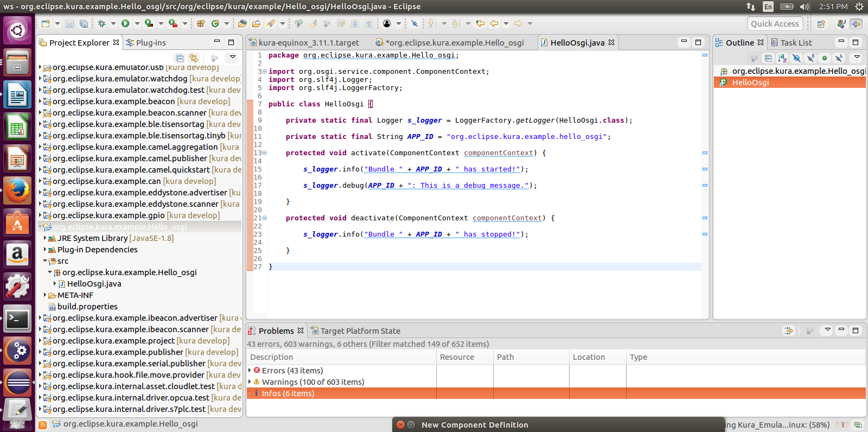
Task: Toggle Hide Local Types in Outline
Action: (839, 58)
